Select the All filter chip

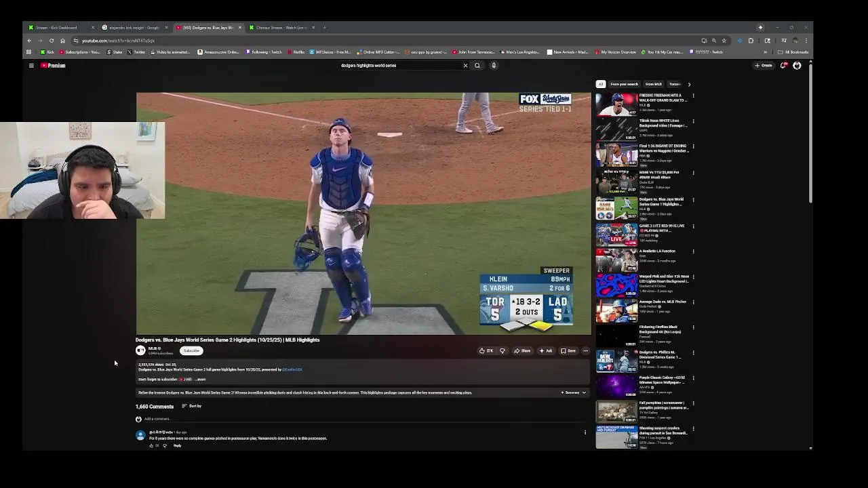tap(600, 84)
